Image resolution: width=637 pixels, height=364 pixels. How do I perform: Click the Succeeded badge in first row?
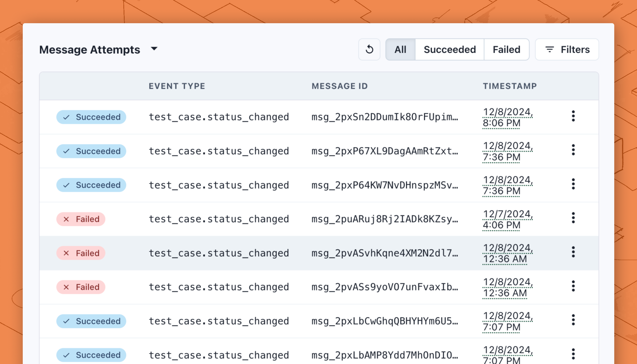[91, 117]
